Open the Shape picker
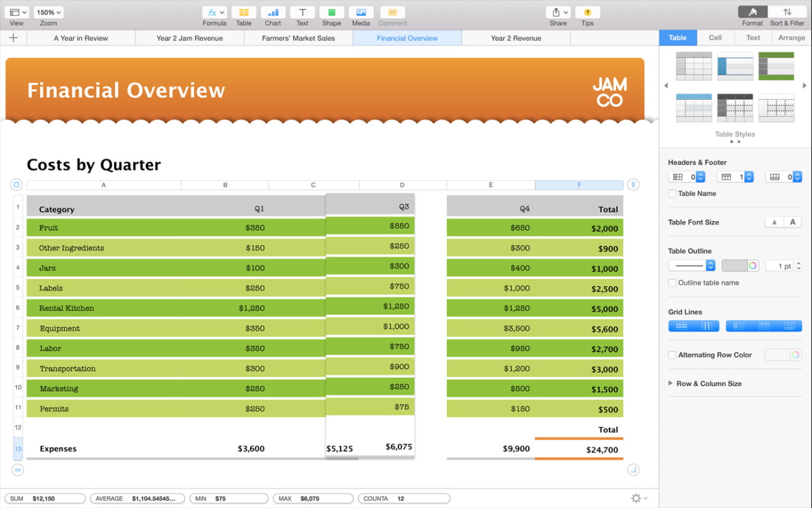Image resolution: width=812 pixels, height=508 pixels. pos(332,13)
